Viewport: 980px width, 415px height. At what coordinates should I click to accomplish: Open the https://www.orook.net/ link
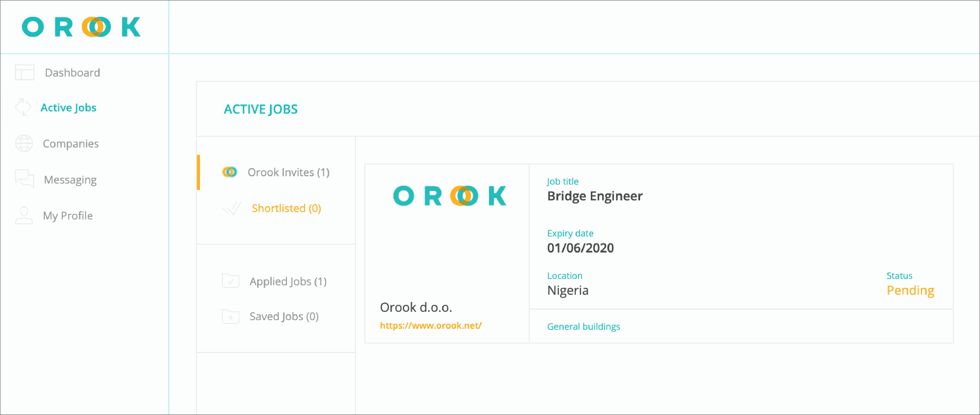(x=431, y=325)
